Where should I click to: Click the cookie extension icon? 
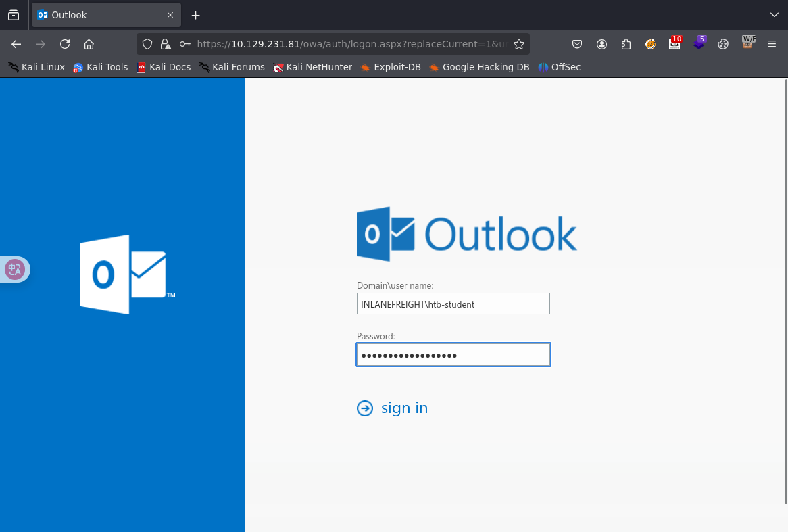click(723, 44)
